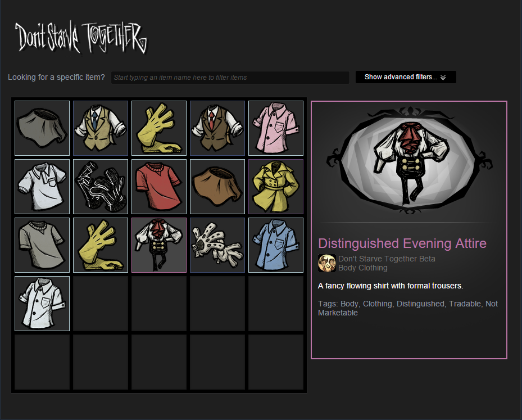Select the brown sleeveless top item

pyautogui.click(x=217, y=187)
